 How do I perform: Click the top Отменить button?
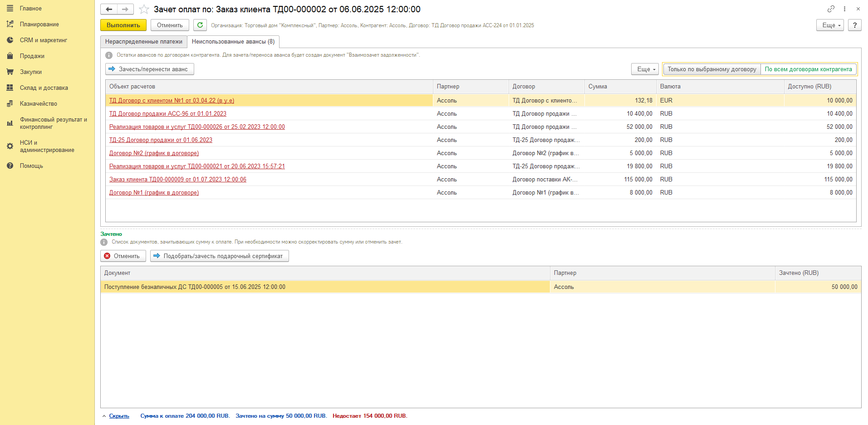(x=170, y=25)
